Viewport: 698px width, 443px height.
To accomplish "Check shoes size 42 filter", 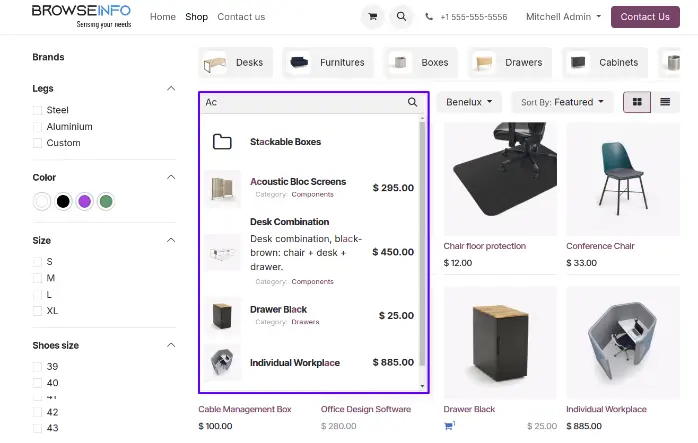I will point(37,412).
